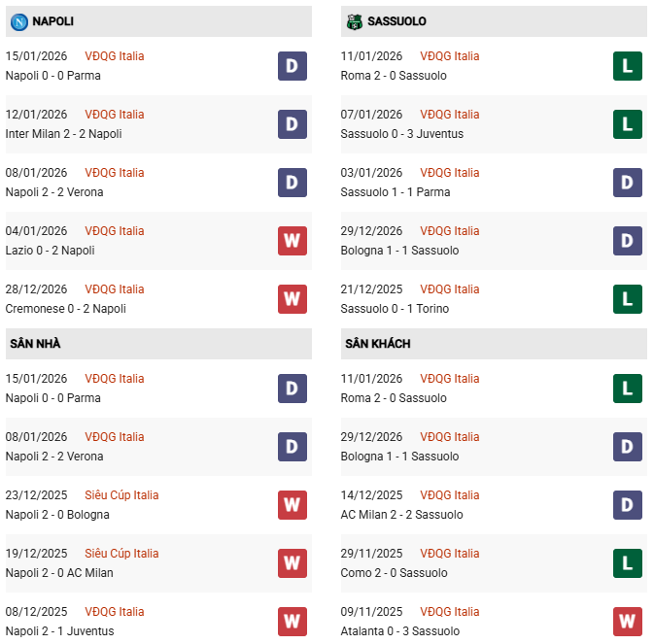The width and height of the screenshot is (654, 644).
Task: Click the AC Milan 2 - 2 Sassuolo match
Action: [x=402, y=515]
